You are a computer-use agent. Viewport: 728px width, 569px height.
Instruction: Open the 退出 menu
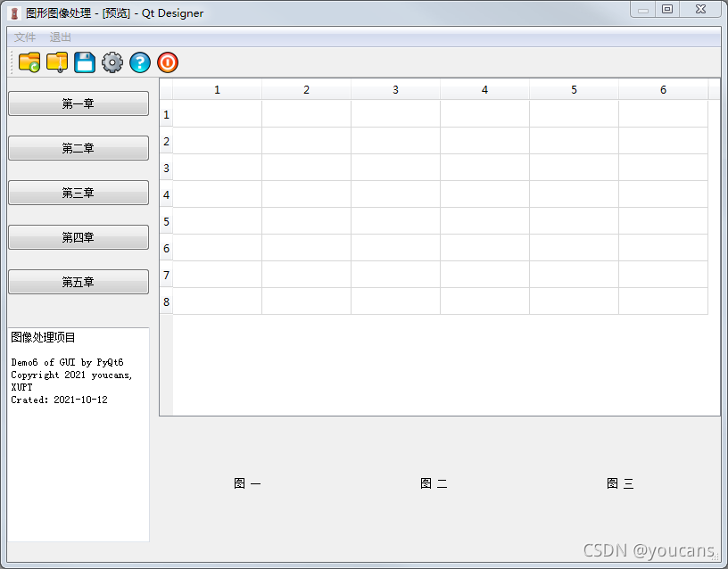(61, 37)
